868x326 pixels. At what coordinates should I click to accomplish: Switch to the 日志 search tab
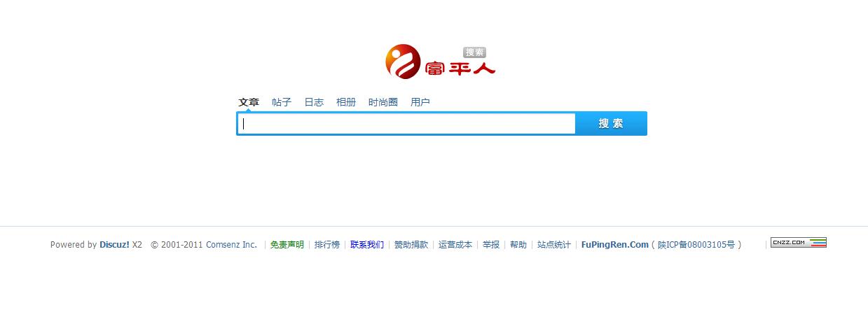(x=314, y=102)
